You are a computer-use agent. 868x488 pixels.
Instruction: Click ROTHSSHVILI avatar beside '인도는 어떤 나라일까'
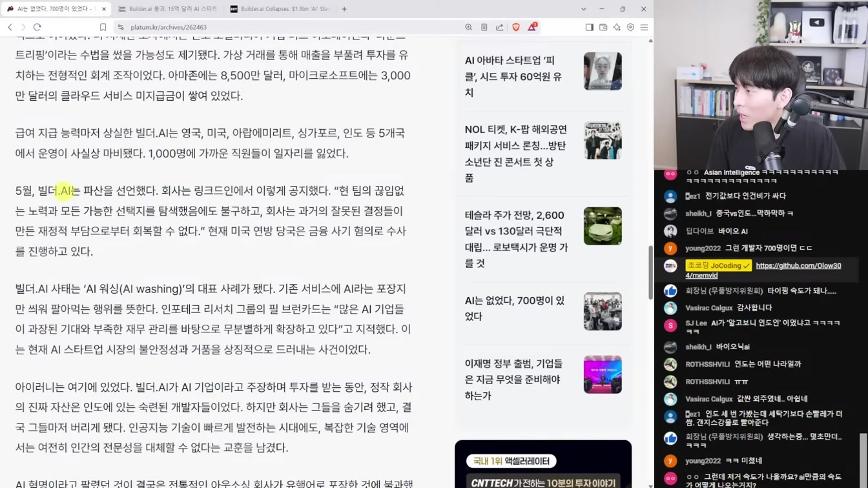(670, 365)
